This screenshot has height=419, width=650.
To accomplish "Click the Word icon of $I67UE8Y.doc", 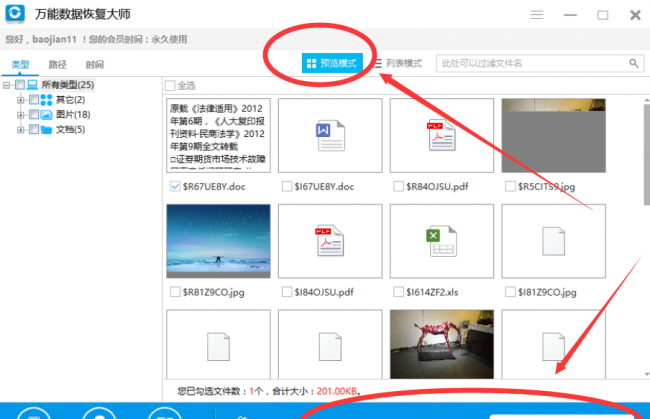I will [330, 136].
